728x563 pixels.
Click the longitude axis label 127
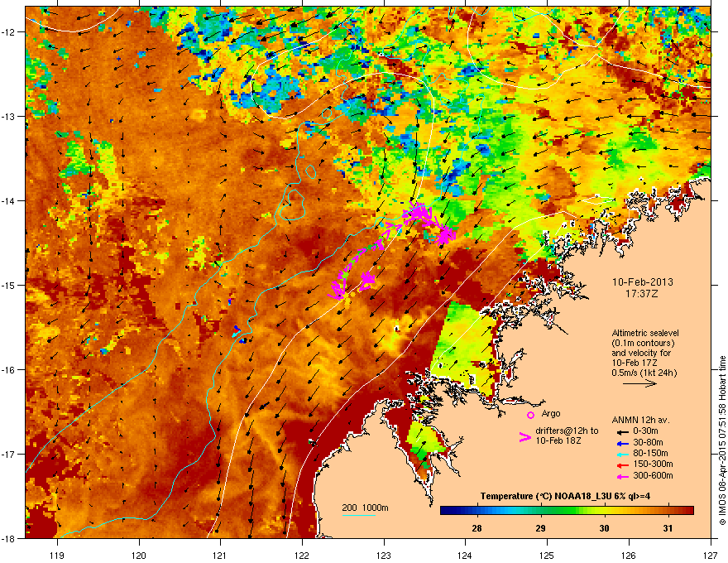(711, 556)
